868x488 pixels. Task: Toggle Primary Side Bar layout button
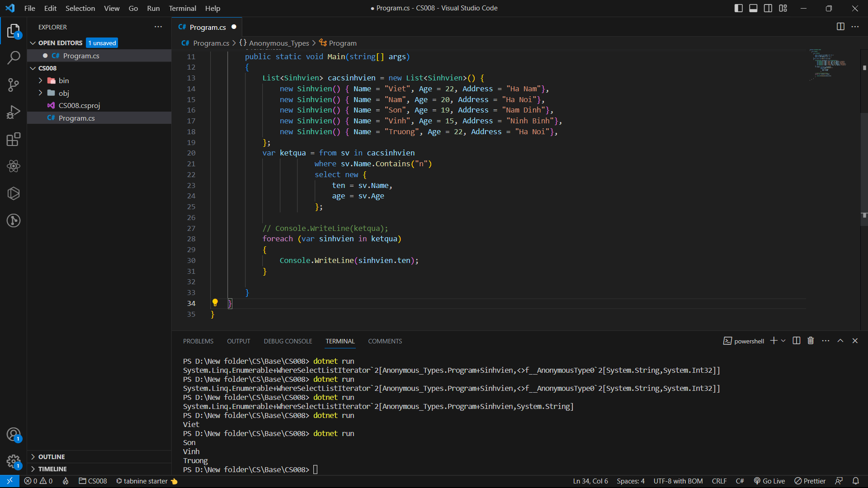click(x=739, y=8)
